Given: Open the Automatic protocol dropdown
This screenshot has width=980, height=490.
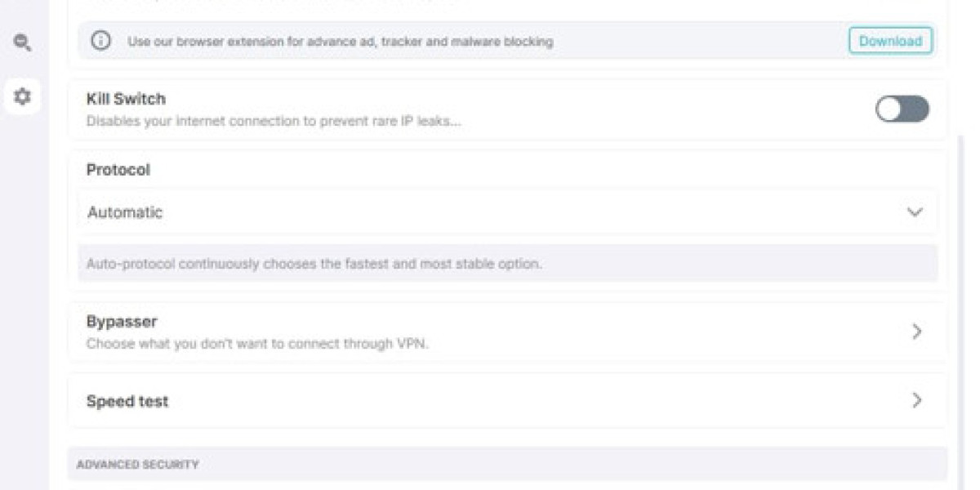Looking at the screenshot, I should pos(506,212).
